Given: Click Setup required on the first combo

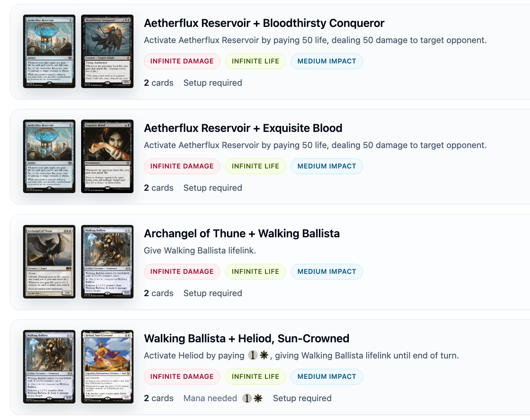Looking at the screenshot, I should pos(213,83).
